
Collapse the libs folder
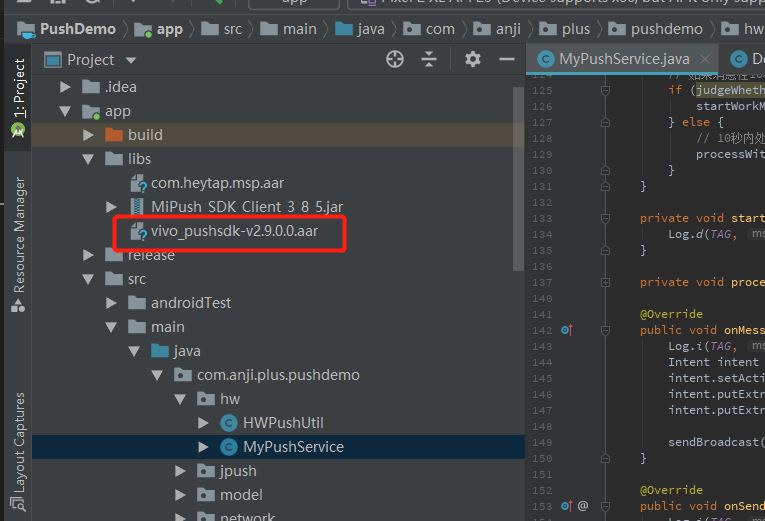pyautogui.click(x=89, y=159)
